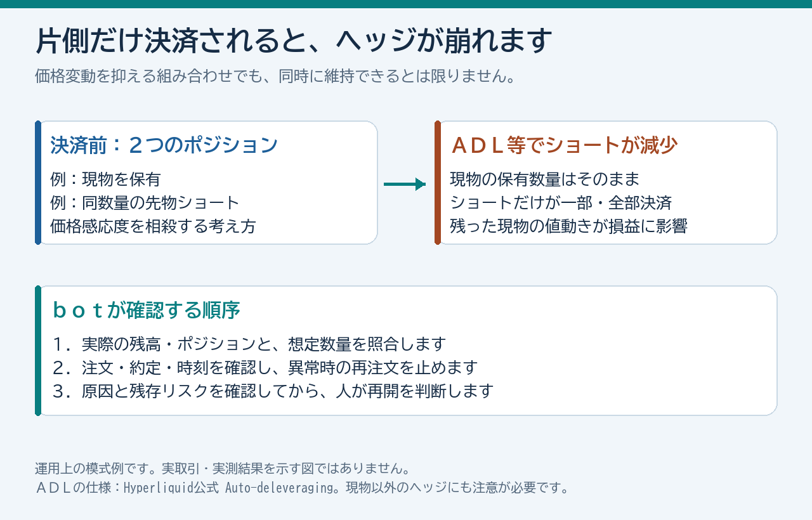Click heading 決済前：２つのポジション
The height and width of the screenshot is (520, 812).
(x=164, y=145)
